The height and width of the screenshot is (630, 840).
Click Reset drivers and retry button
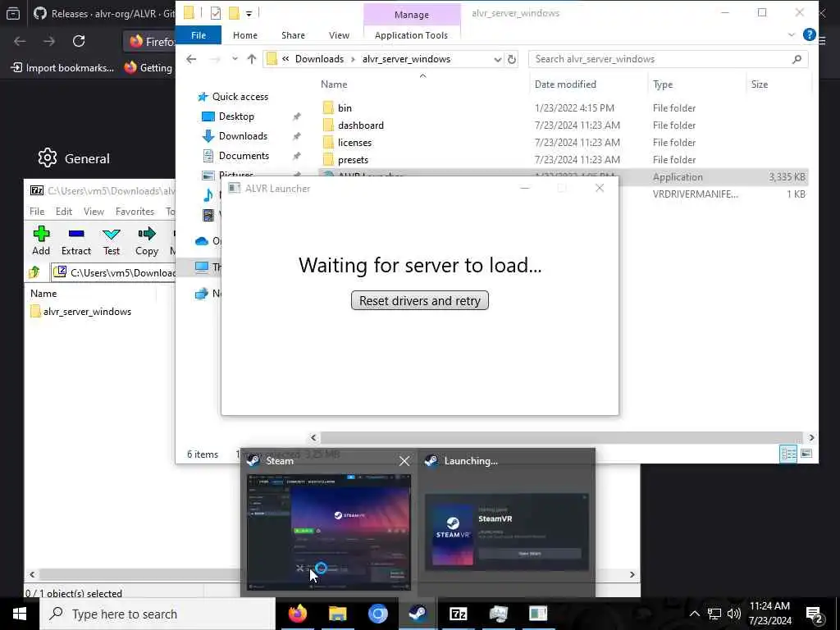pyautogui.click(x=419, y=300)
